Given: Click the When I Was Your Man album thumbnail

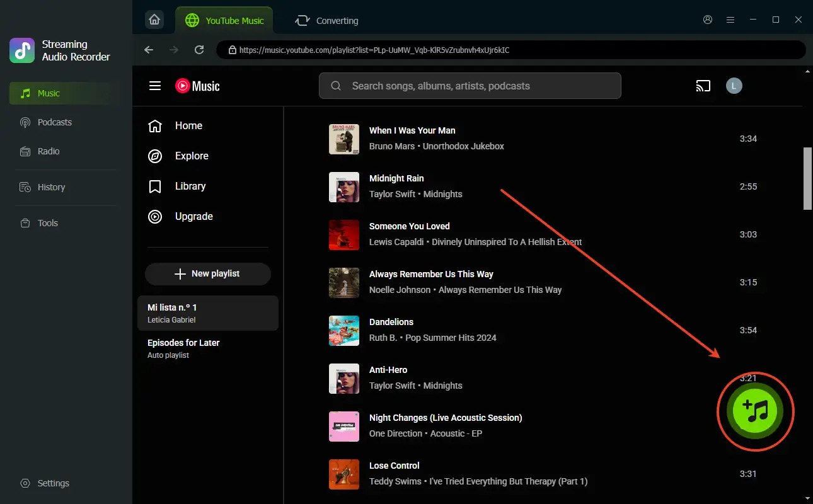Looking at the screenshot, I should click(x=344, y=139).
